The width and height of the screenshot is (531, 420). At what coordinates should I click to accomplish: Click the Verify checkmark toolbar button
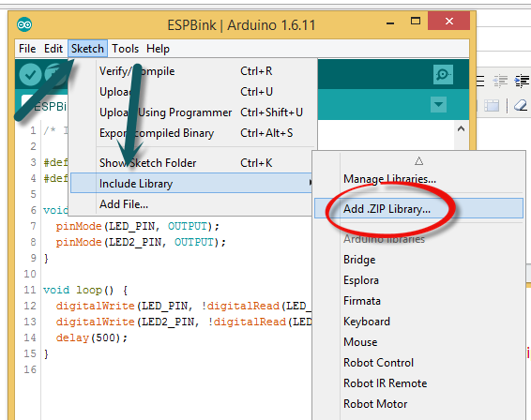(x=30, y=74)
